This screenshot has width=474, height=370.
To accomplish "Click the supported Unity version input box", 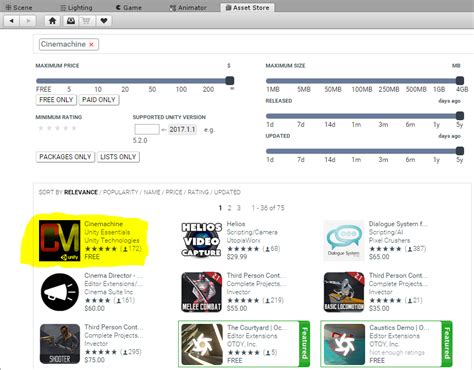I will coord(147,129).
